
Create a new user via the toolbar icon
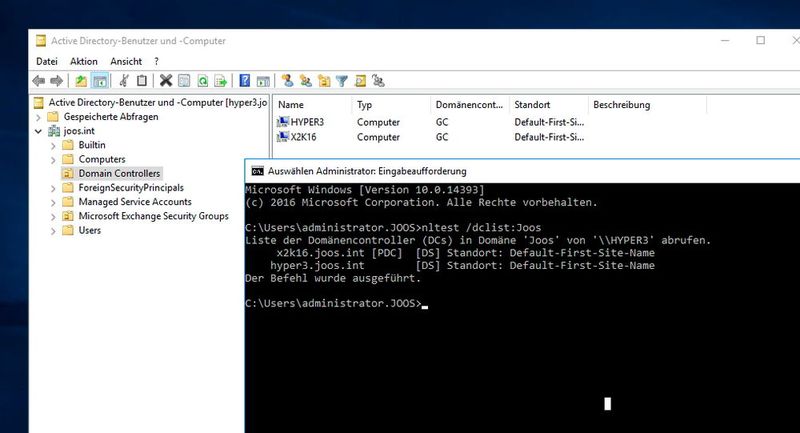(288, 81)
